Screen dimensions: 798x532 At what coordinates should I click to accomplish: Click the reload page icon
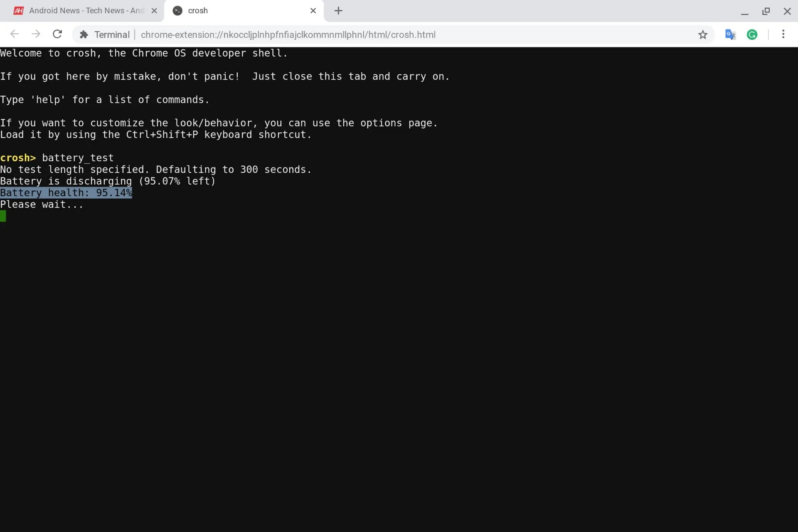click(58, 34)
